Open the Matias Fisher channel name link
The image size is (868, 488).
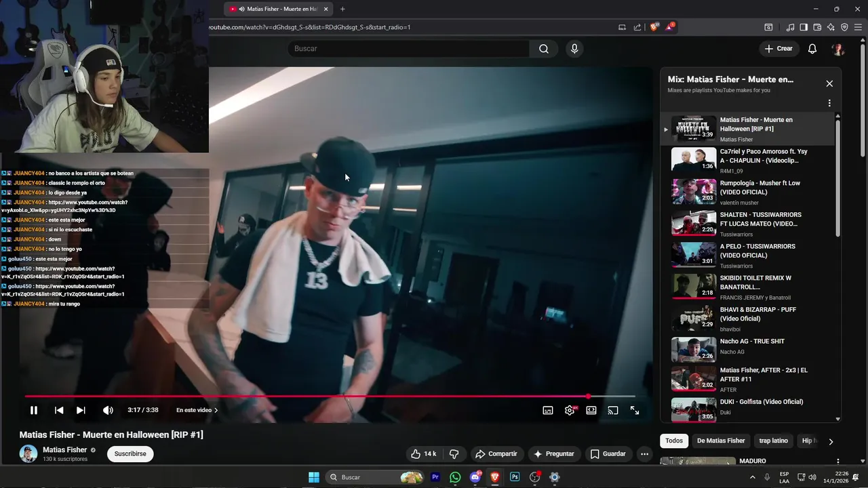tap(64, 449)
